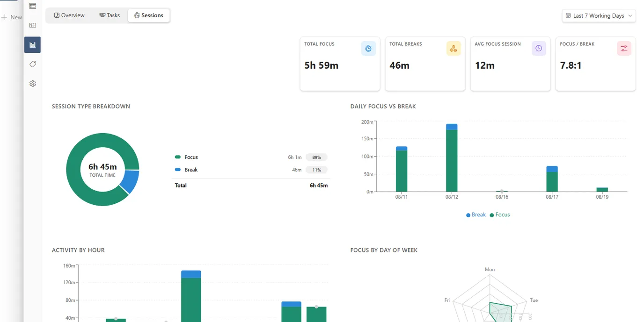
Task: Open the board view sidebar icon
Action: tap(32, 25)
